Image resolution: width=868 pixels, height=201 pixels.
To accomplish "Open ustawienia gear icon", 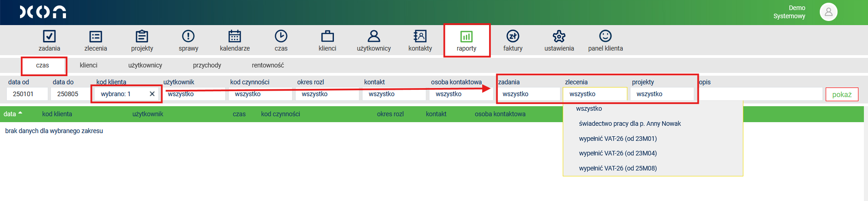I will pyautogui.click(x=559, y=36).
